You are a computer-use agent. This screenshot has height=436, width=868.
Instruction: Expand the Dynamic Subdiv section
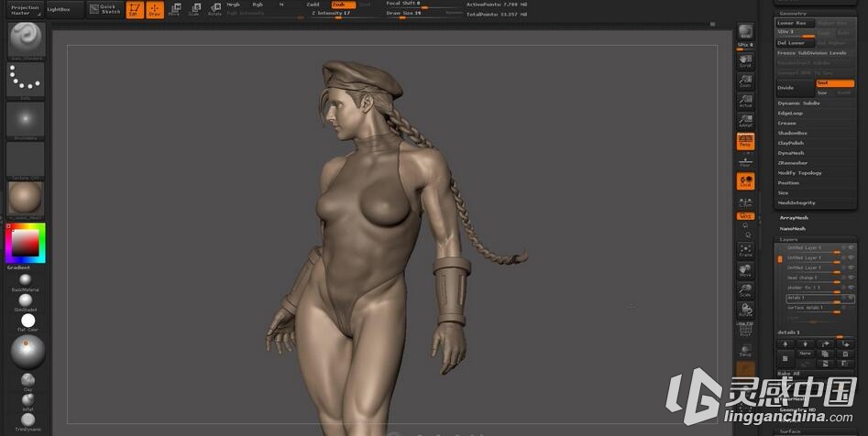coord(799,104)
